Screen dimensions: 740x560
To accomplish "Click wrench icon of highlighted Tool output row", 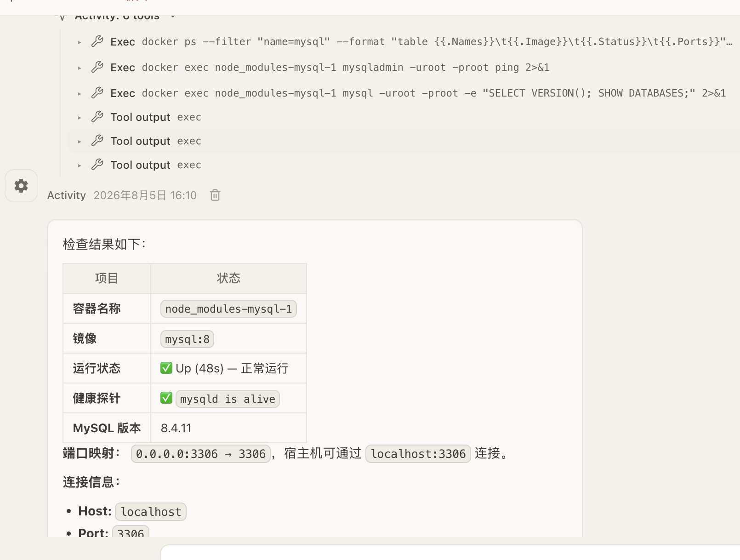I will click(x=97, y=141).
